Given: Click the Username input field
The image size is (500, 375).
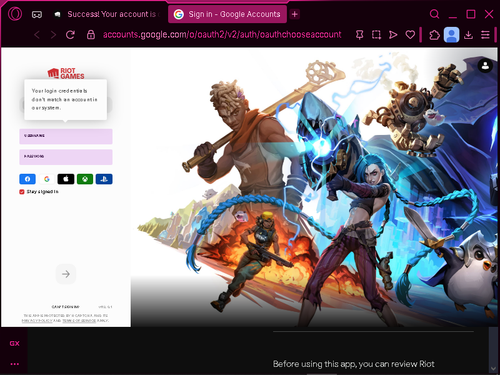Looking at the screenshot, I should pos(66,136).
